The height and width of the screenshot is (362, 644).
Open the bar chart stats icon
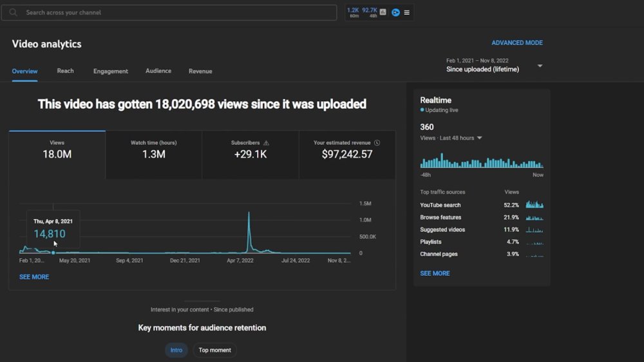pos(383,12)
